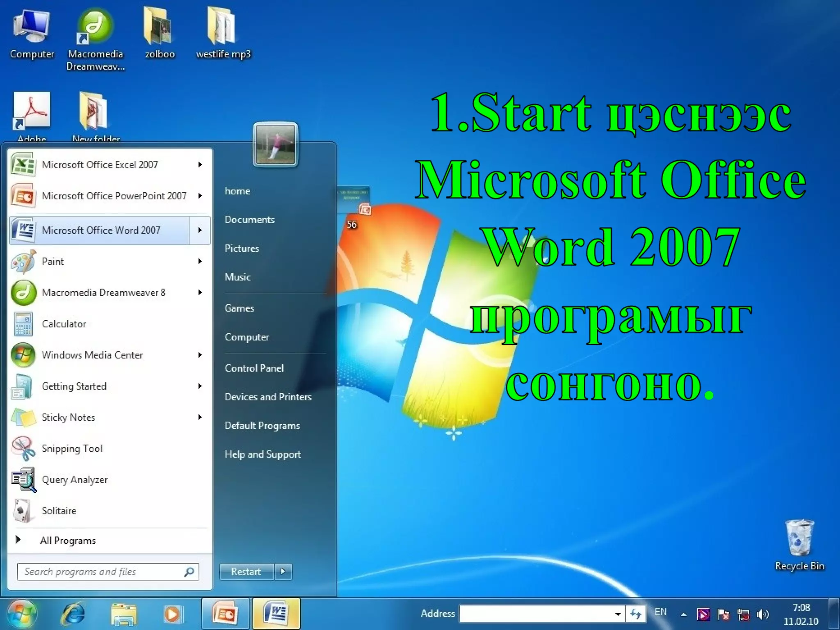Expand shutdown options arrow beside Restart

click(x=283, y=571)
